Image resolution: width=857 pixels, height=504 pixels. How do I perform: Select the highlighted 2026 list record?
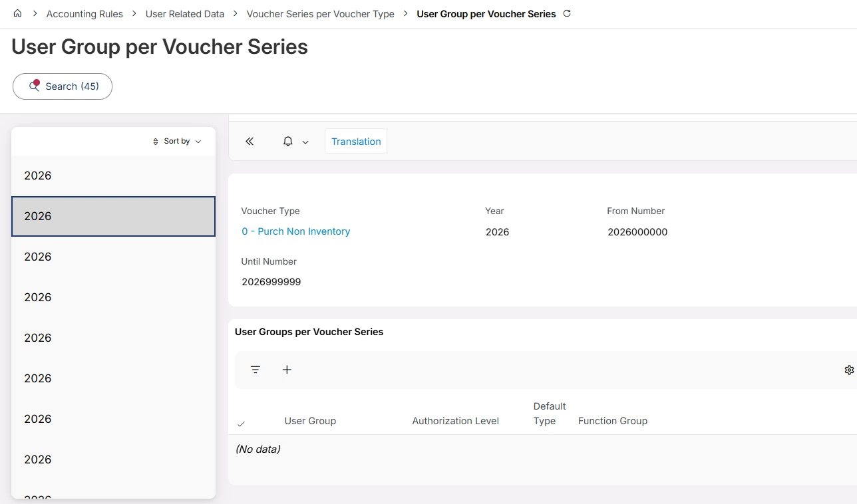pos(114,216)
